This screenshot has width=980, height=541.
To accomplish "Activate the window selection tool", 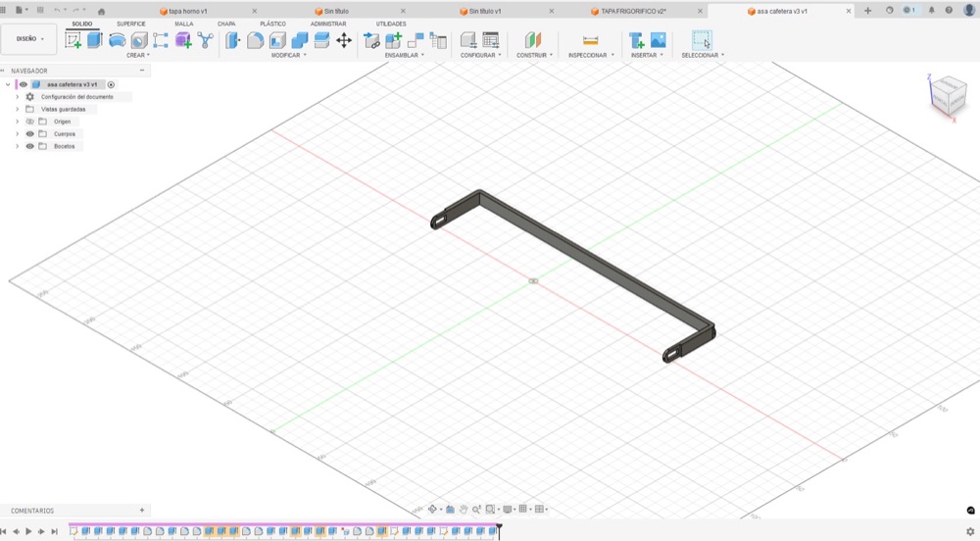I will click(702, 40).
